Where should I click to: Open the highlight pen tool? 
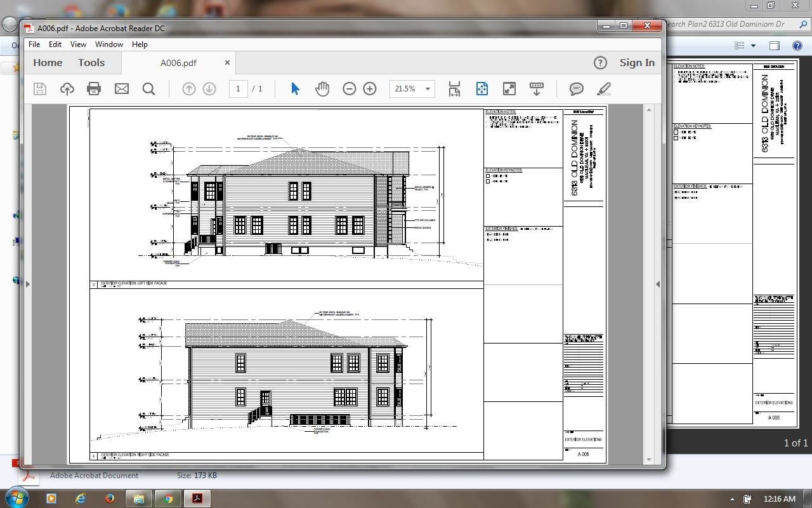click(x=604, y=89)
